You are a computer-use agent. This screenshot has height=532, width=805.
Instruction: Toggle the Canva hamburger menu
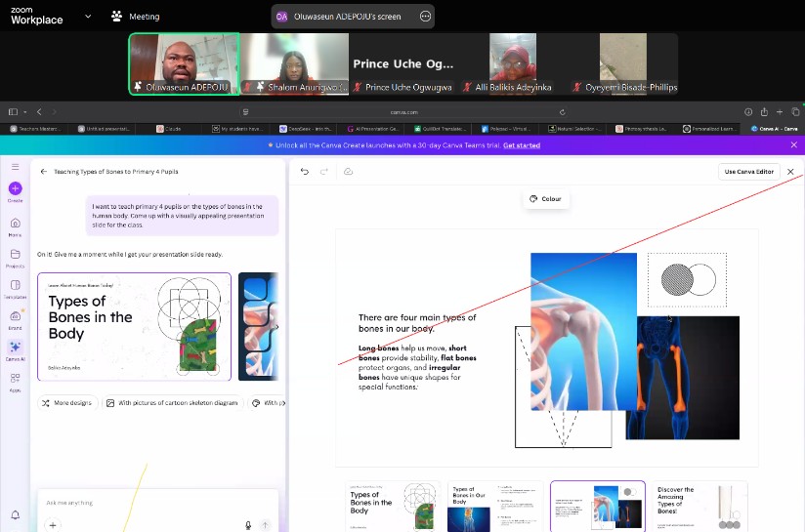point(15,168)
